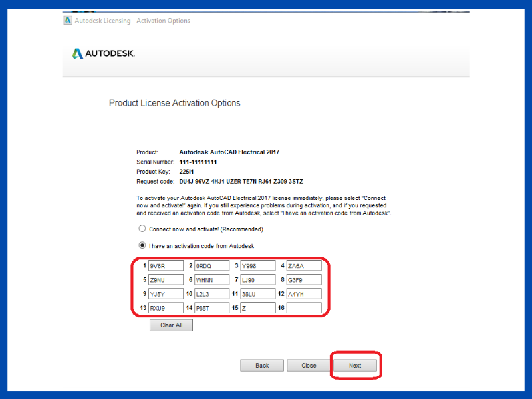Click the Close button

click(309, 366)
